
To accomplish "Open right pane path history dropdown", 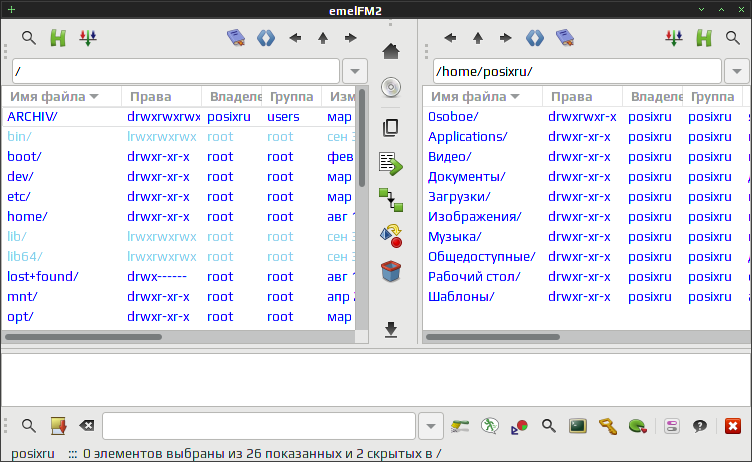I will (737, 71).
